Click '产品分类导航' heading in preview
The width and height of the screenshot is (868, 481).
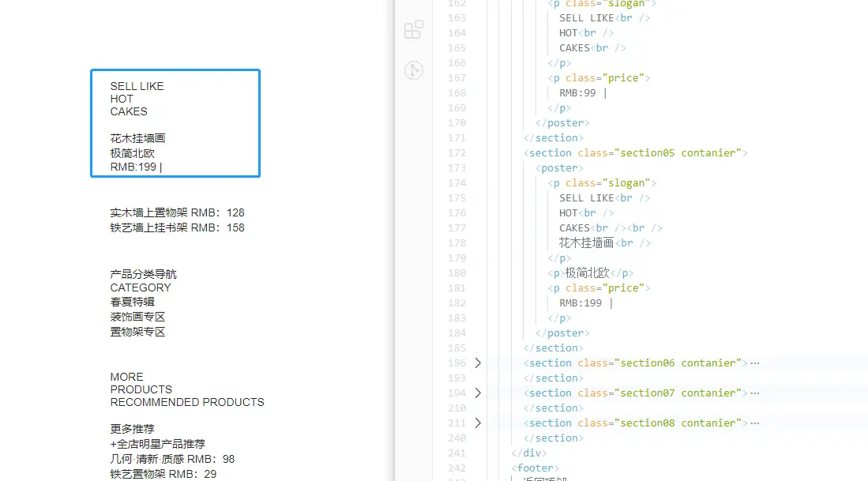pos(144,274)
